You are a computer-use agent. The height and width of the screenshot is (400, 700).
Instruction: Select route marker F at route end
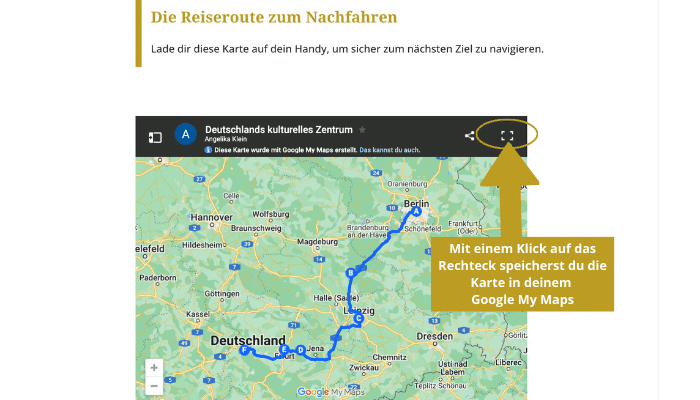(x=244, y=350)
